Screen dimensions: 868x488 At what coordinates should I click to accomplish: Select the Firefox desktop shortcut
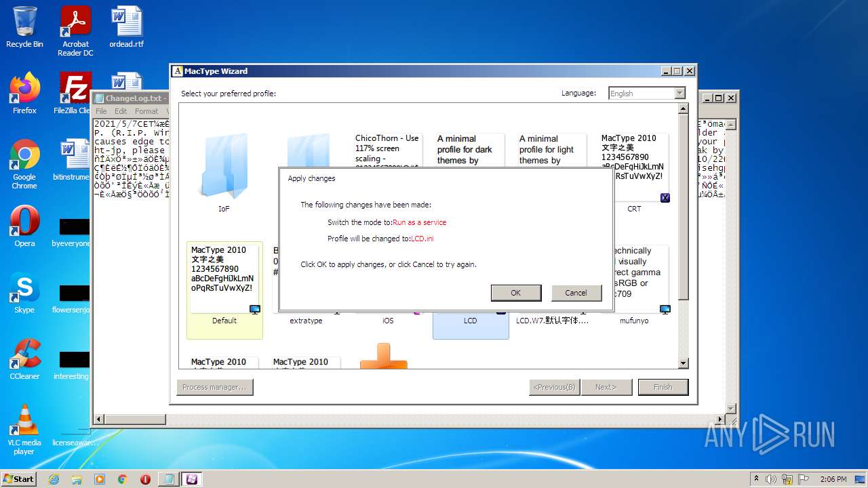24,93
